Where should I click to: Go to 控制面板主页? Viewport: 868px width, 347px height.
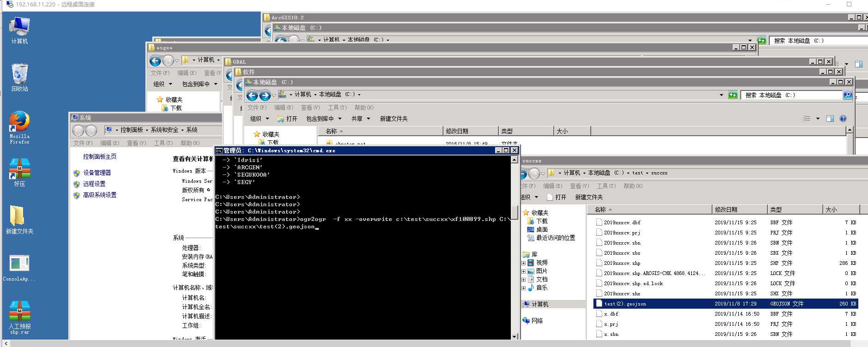(x=100, y=156)
